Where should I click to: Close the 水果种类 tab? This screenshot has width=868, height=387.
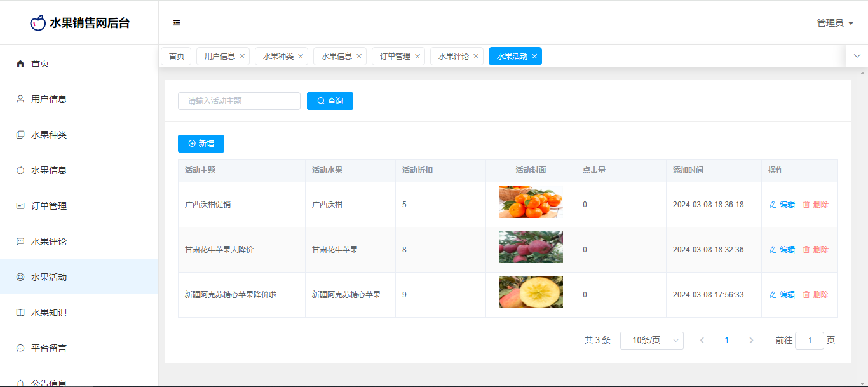pyautogui.click(x=301, y=57)
